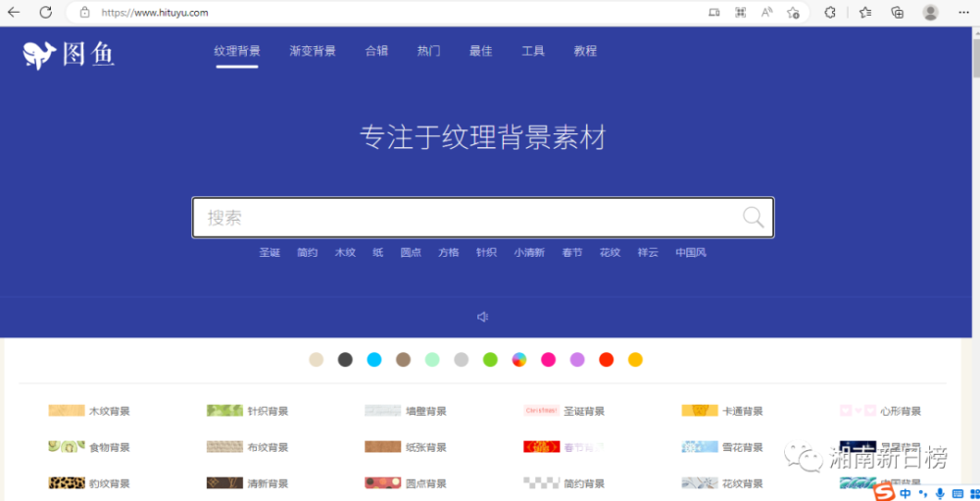Open the 卡通背景 category
The image size is (980, 501).
pos(722,411)
